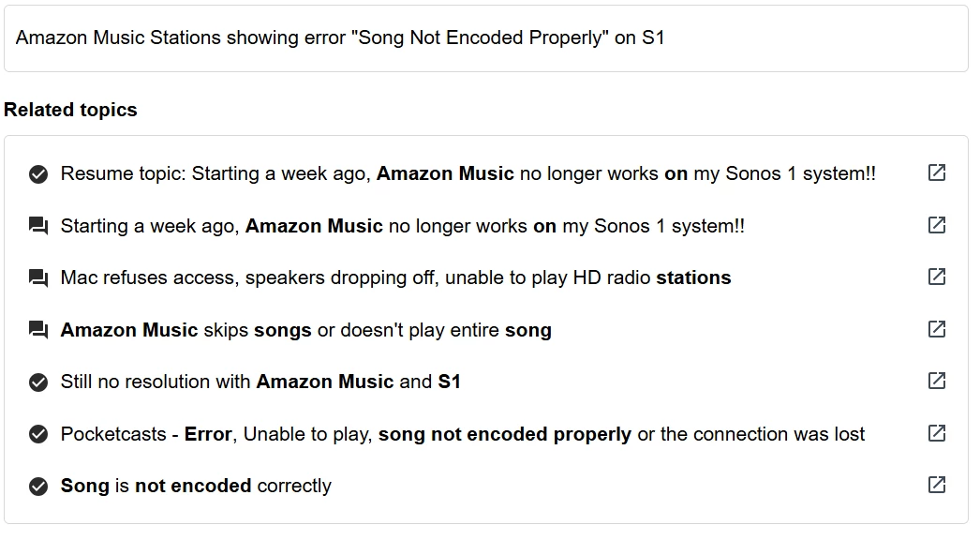The image size is (980, 540).
Task: Open external link for Song is not encoded
Action: pyautogui.click(x=936, y=485)
